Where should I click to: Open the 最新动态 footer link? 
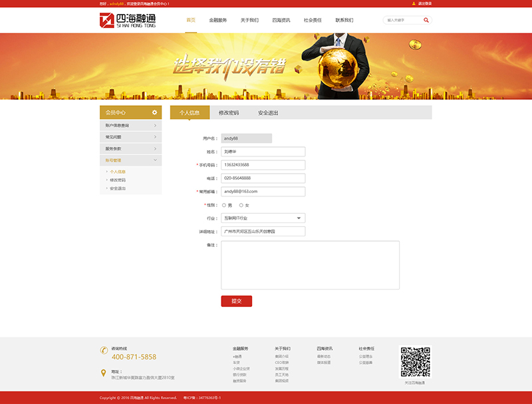324,357
